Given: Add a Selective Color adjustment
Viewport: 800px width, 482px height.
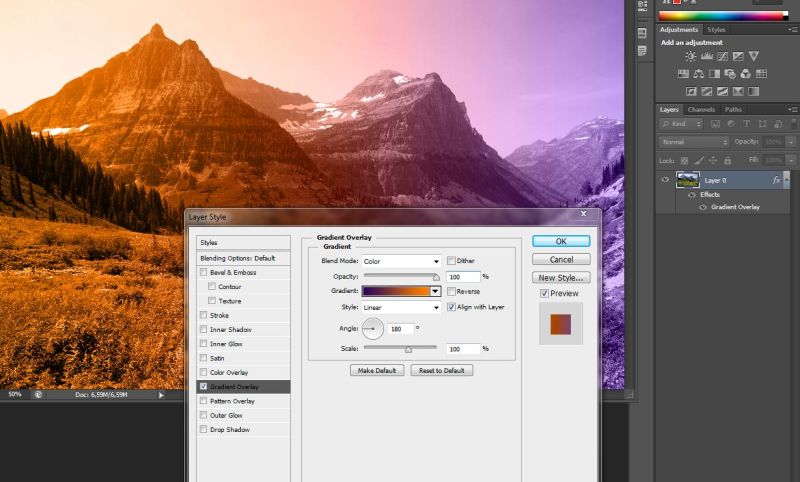Looking at the screenshot, I should (x=738, y=91).
